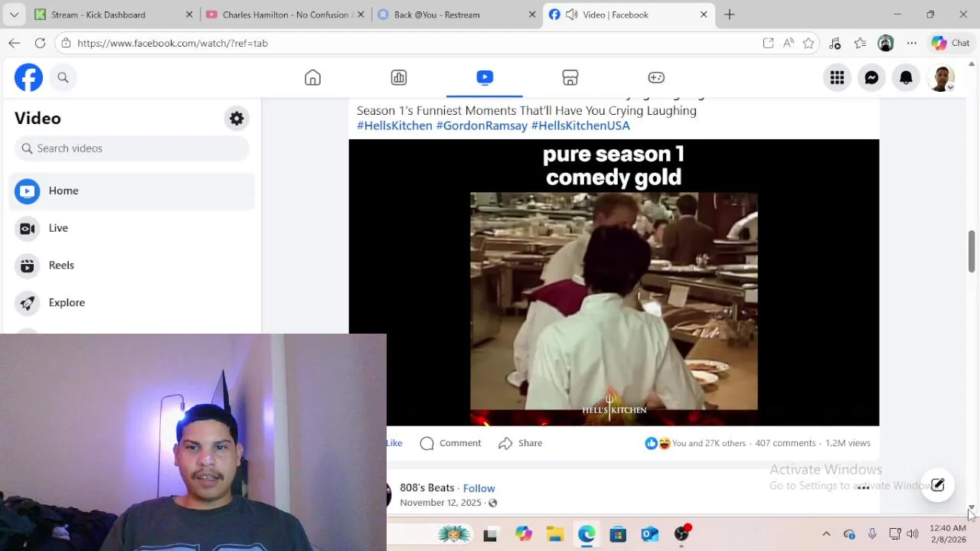Activate Read aloud icon in address bar
The width and height of the screenshot is (980, 551).
(788, 43)
